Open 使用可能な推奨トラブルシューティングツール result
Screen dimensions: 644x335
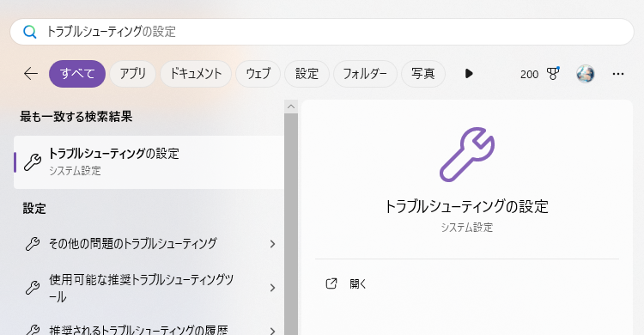click(149, 288)
